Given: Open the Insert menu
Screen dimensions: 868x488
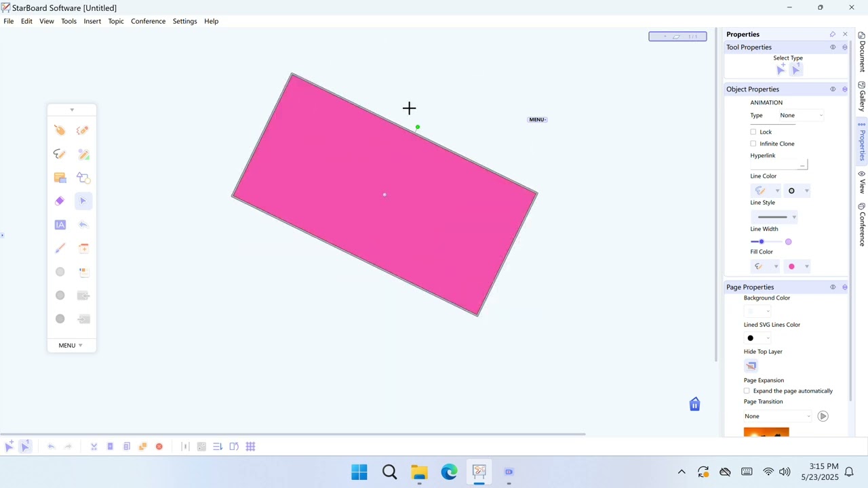Looking at the screenshot, I should pos(92,21).
